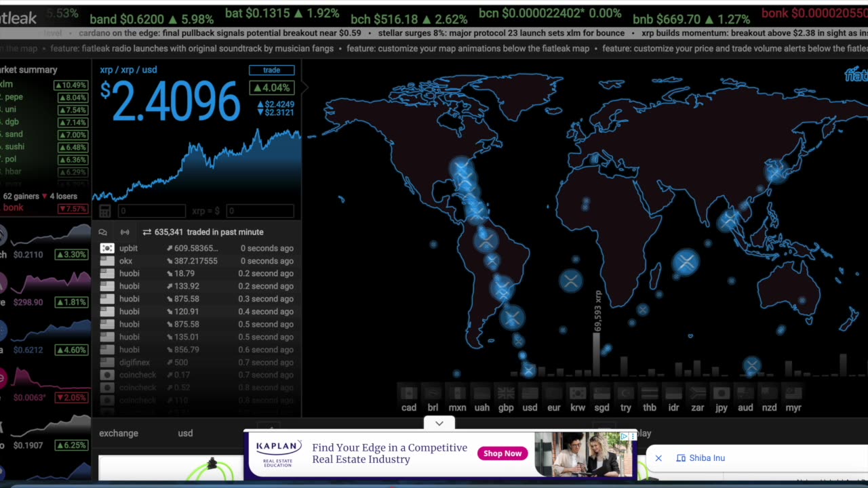Click the bnb $669.70 ticker item

tap(692, 19)
